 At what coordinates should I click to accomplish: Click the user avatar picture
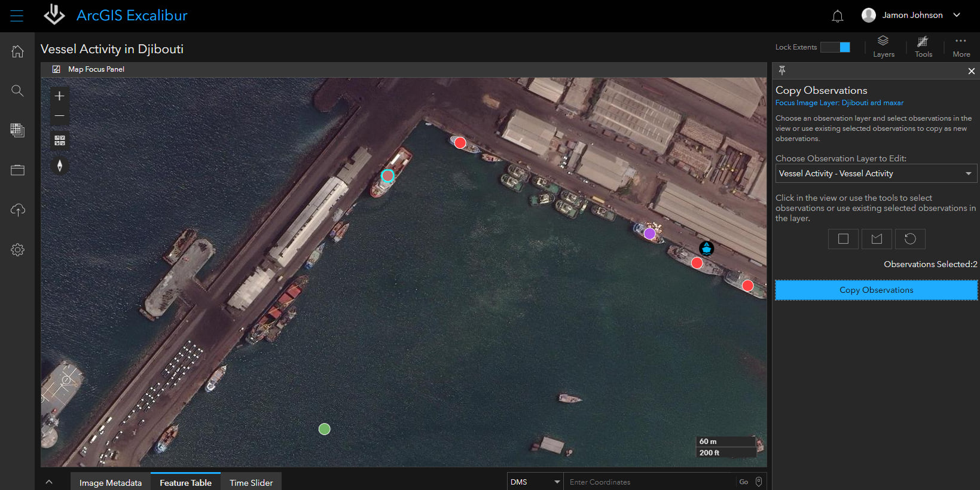pyautogui.click(x=869, y=15)
